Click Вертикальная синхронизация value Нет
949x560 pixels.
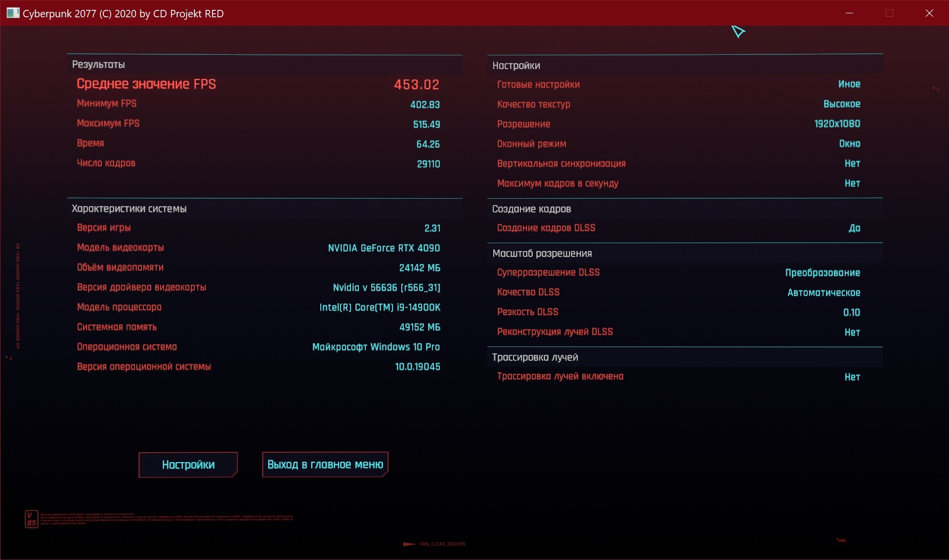852,164
